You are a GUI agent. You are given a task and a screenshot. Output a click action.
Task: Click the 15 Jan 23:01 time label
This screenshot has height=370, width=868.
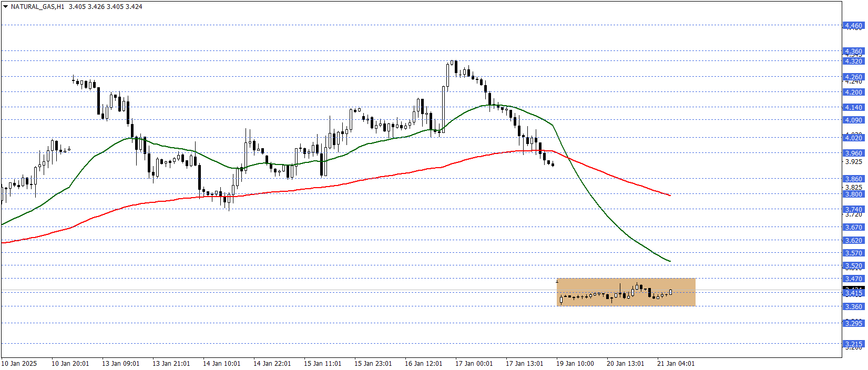[373, 364]
